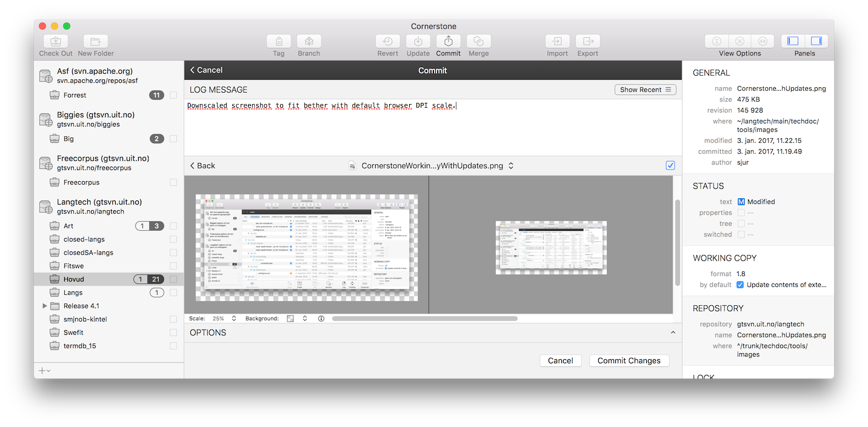Toggle the right inspector panel button
Screen dimensions: 868x427
coord(816,41)
